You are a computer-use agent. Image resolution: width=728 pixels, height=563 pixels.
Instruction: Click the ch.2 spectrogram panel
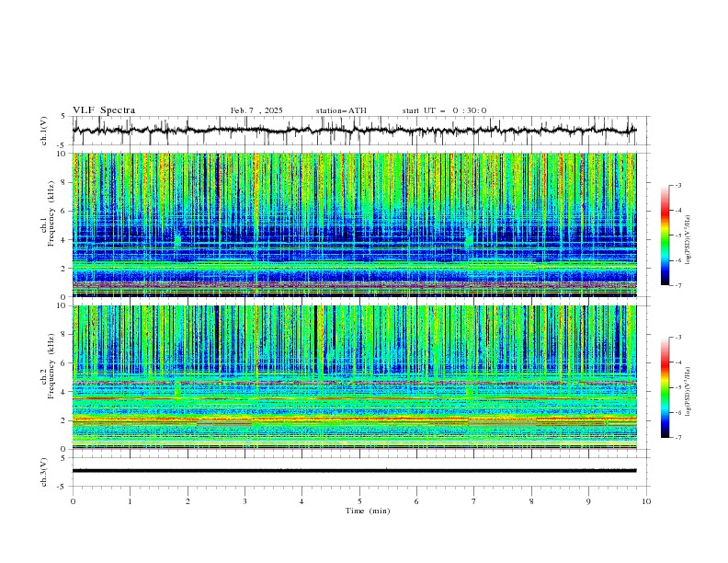(x=354, y=377)
